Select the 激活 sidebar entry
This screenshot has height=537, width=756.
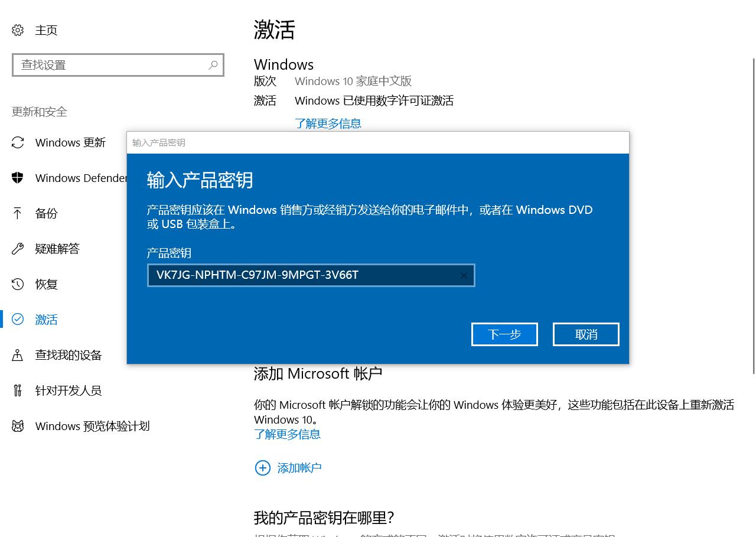(x=46, y=320)
